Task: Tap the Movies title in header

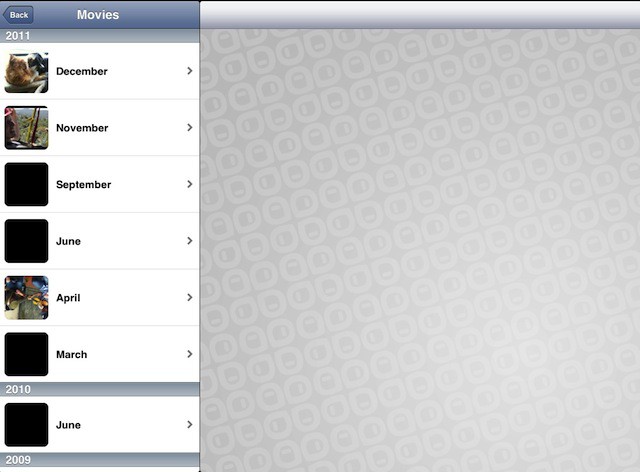Action: 98,15
